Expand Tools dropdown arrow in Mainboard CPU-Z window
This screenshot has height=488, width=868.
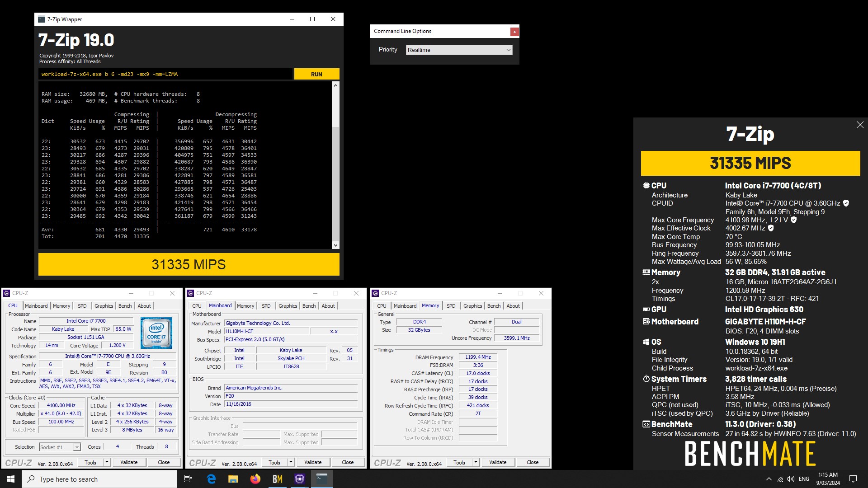coord(291,462)
